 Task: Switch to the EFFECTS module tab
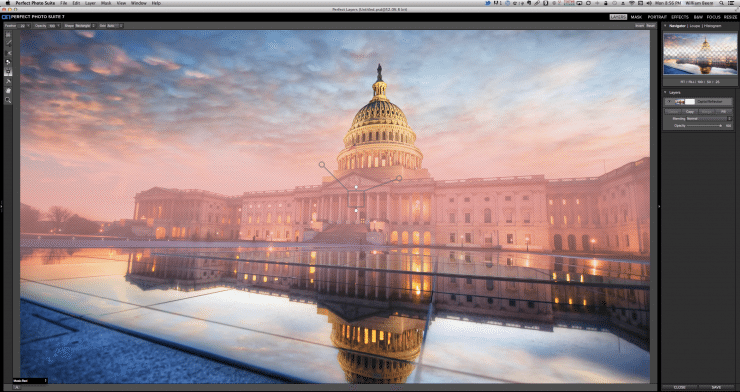(x=680, y=17)
